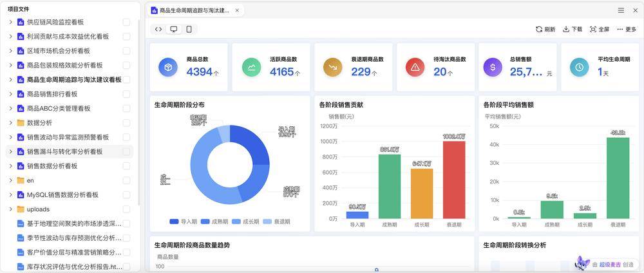Image resolution: width=644 pixels, height=273 pixels.
Task: Expand the en folder
Action: (x=11, y=180)
